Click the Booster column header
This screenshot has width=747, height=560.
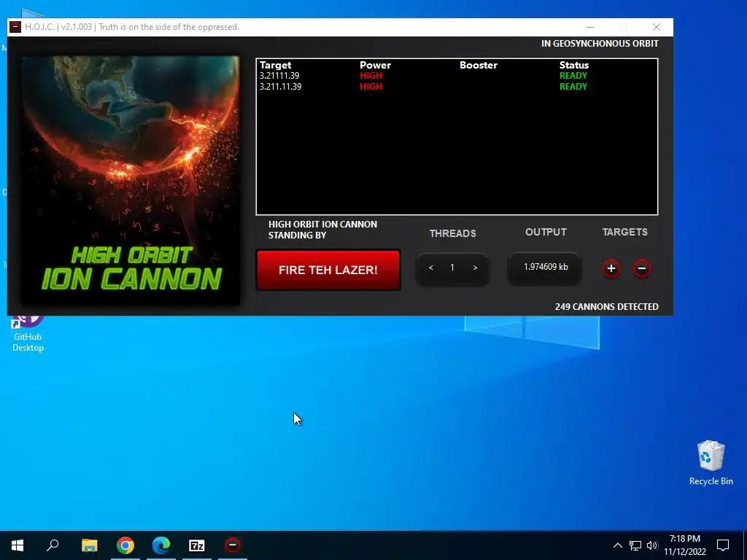point(479,65)
